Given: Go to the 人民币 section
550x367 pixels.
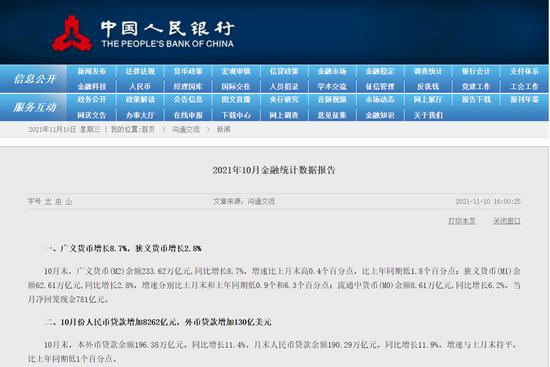Looking at the screenshot, I should point(140,86).
